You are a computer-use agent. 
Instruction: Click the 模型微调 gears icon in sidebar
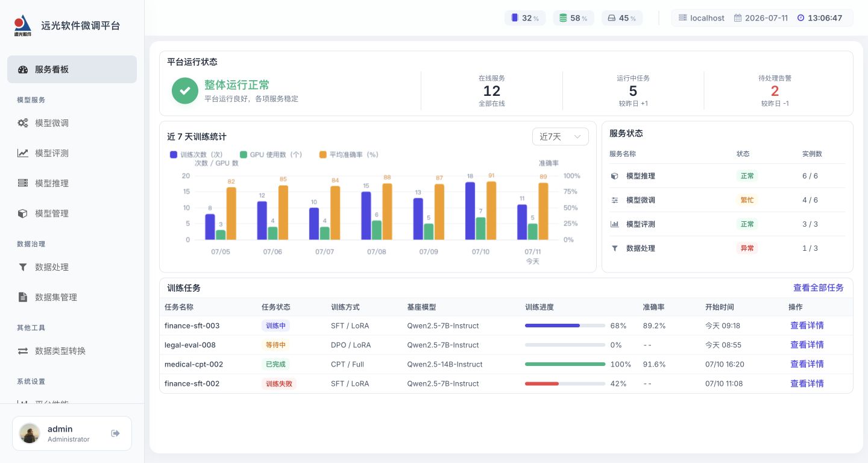(x=23, y=123)
